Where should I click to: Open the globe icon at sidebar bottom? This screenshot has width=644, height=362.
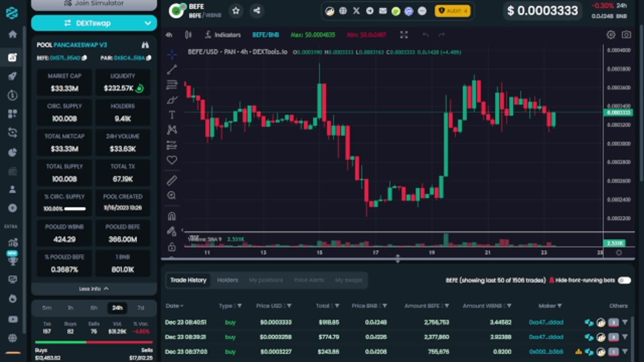tap(13, 338)
